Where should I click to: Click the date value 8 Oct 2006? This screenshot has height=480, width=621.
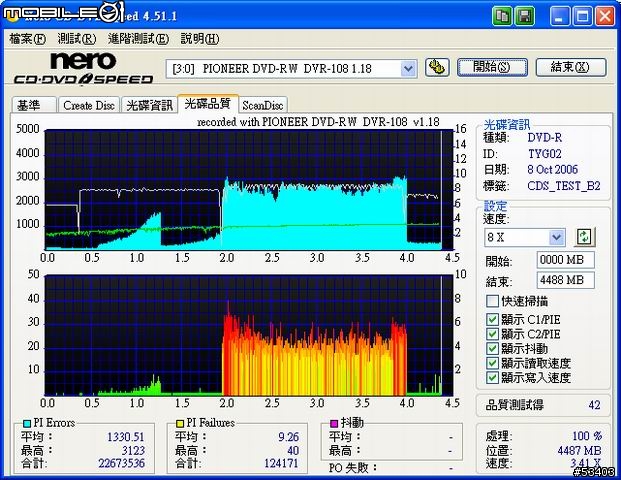coord(552,170)
